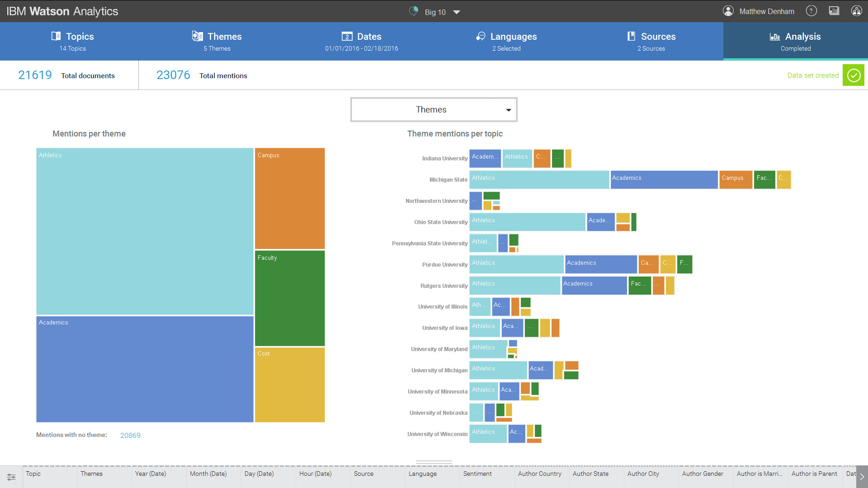Click the Sources bookmark icon
Image resolution: width=868 pixels, height=488 pixels.
pos(631,36)
